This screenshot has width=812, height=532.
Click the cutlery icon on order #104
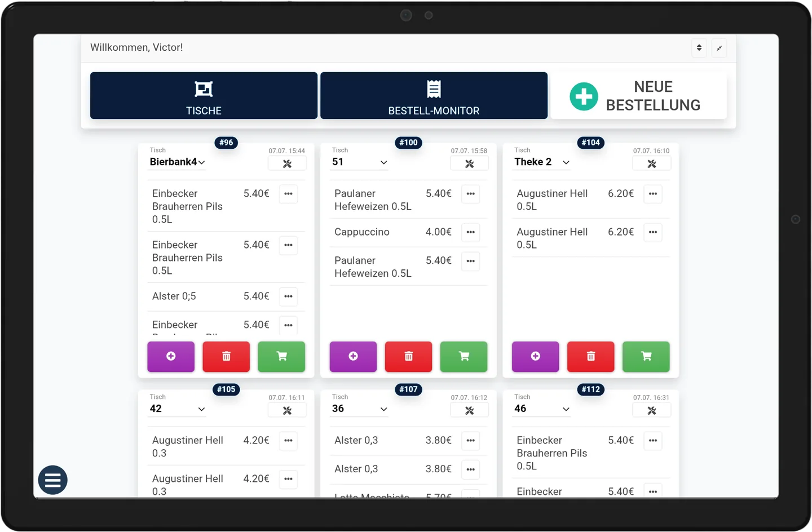click(x=652, y=164)
